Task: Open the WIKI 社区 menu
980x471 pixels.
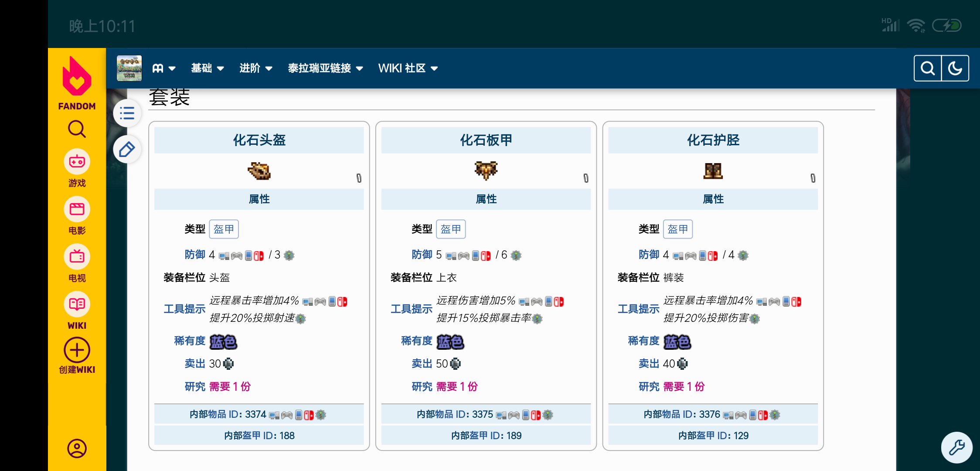Action: coord(408,68)
